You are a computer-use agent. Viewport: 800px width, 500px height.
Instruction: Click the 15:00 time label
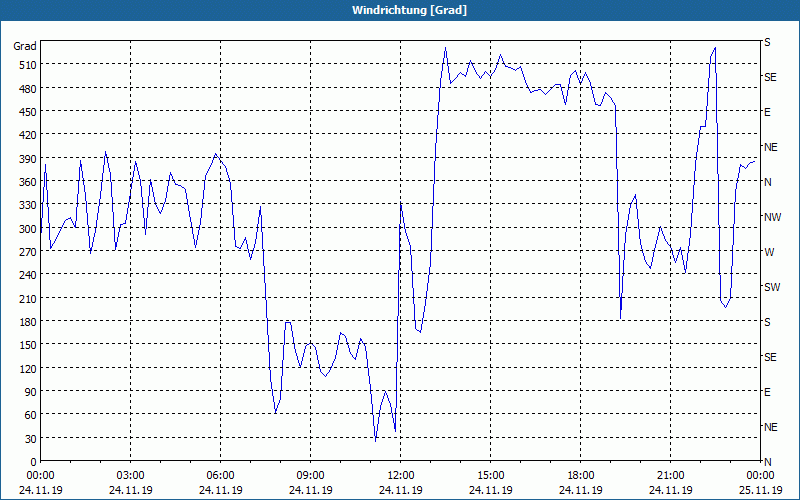click(x=491, y=476)
